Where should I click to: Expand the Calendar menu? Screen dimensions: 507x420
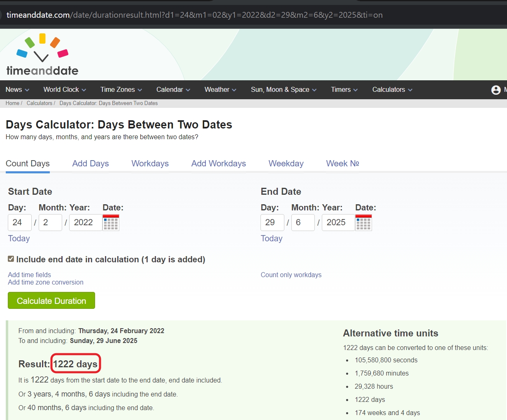[x=173, y=89]
